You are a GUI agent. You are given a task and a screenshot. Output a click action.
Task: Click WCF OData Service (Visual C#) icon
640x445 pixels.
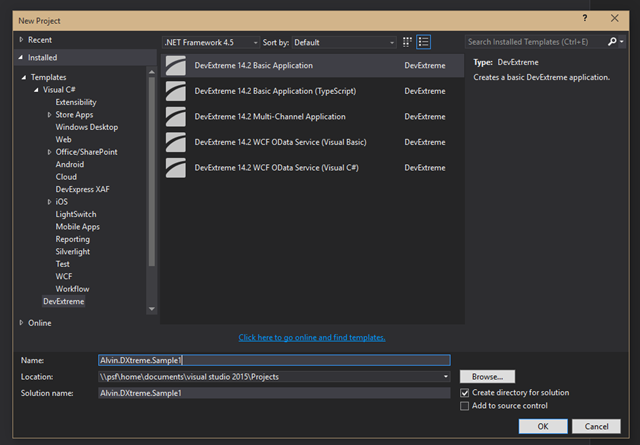point(176,168)
